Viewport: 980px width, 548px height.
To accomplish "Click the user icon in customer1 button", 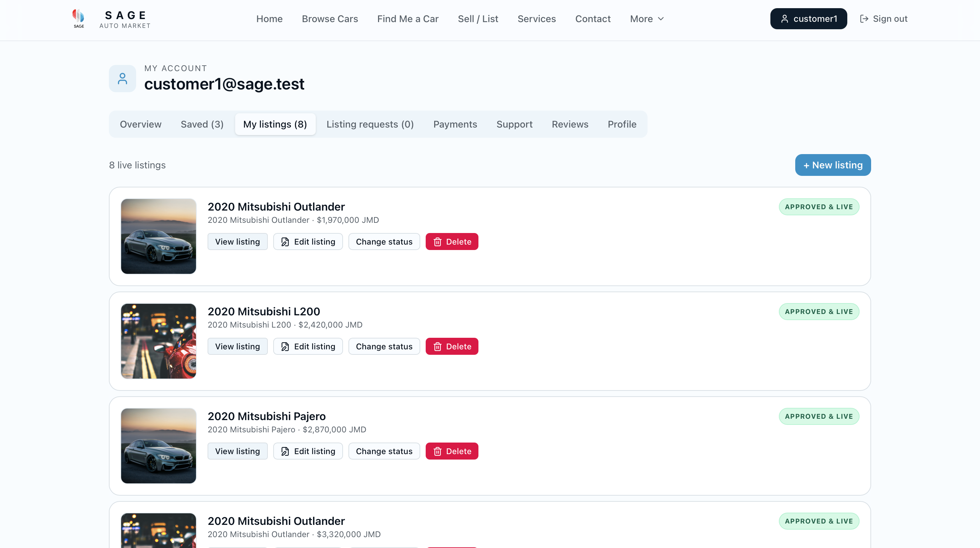I will click(x=784, y=19).
